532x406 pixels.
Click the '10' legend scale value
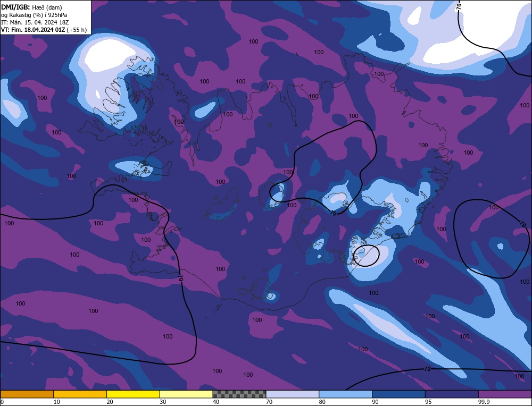[x=57, y=402]
